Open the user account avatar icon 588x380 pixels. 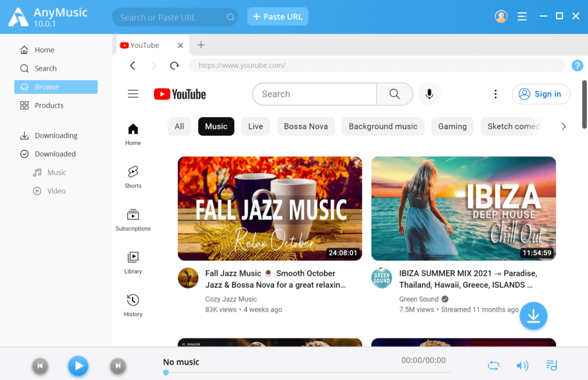coord(501,16)
